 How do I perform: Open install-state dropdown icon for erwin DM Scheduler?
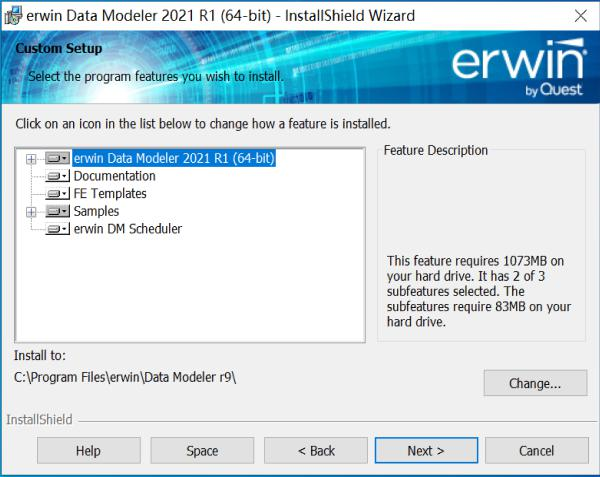[57, 229]
